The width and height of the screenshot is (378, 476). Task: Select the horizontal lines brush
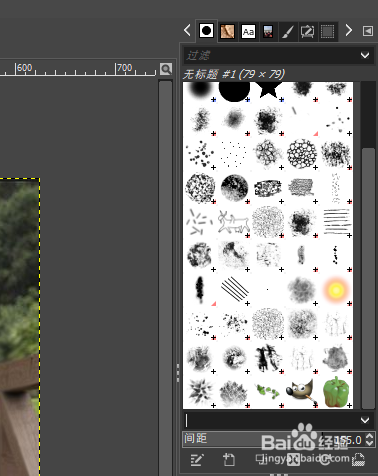click(336, 222)
